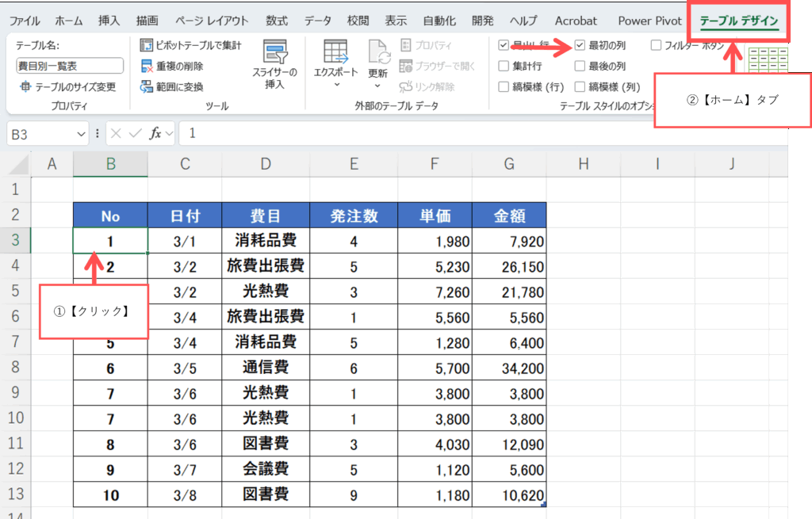Enable the 縞模様 (行) checkbox
Viewport: 812px width, 519px height.
point(504,87)
